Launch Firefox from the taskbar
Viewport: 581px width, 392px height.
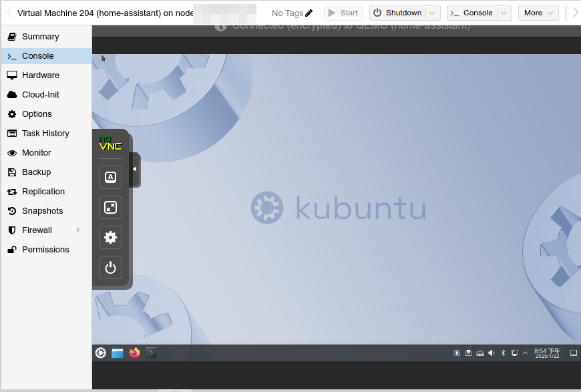[134, 353]
